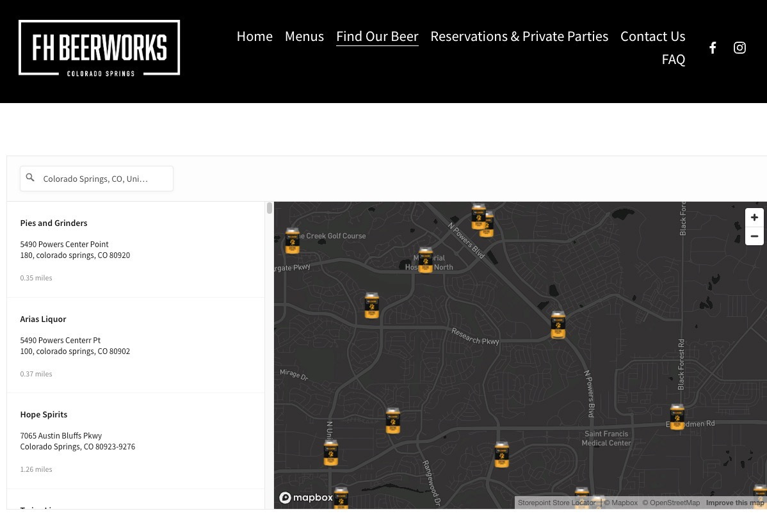Open the Menus page
Image resolution: width=767 pixels, height=532 pixels.
click(304, 36)
